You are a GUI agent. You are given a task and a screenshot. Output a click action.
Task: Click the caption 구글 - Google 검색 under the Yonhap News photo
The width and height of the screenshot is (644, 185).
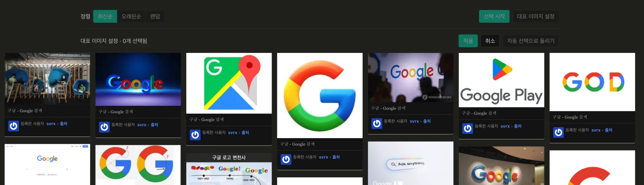[388, 108]
